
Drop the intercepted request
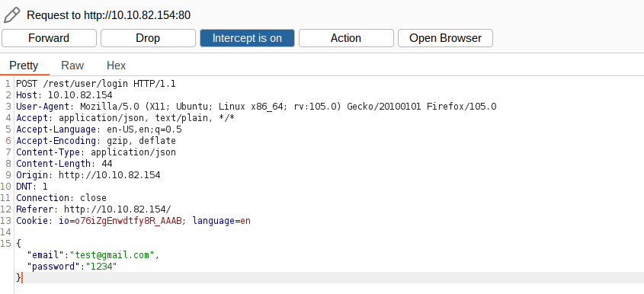148,38
